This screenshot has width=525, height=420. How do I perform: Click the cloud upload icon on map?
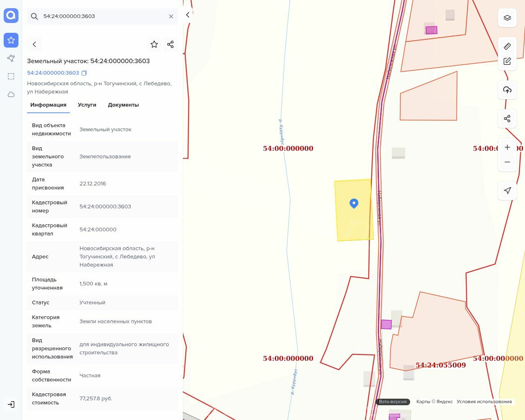pos(507,90)
